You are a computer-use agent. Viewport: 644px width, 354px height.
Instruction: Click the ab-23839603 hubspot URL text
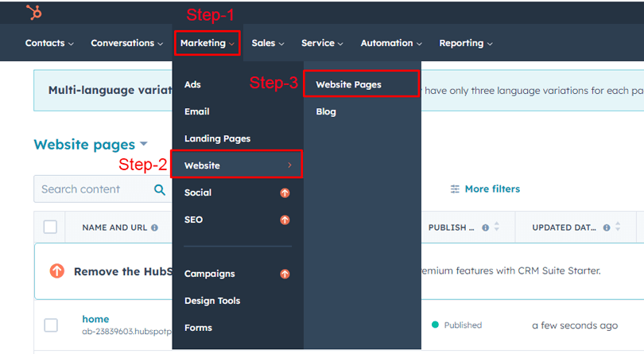[127, 332]
